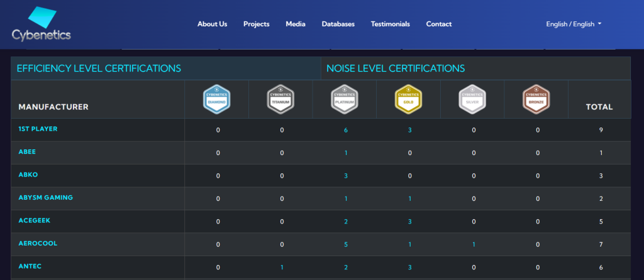Select the Diamond certification badge

click(217, 99)
